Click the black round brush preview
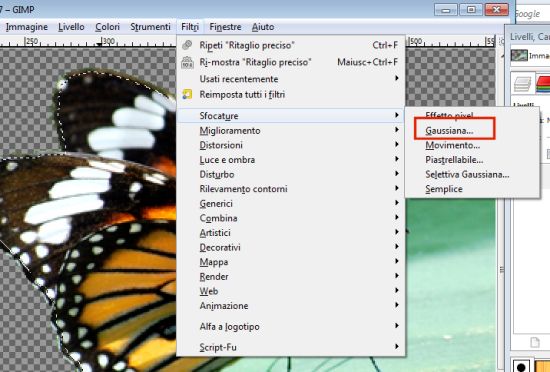The width and height of the screenshot is (550, 372). coord(521,366)
